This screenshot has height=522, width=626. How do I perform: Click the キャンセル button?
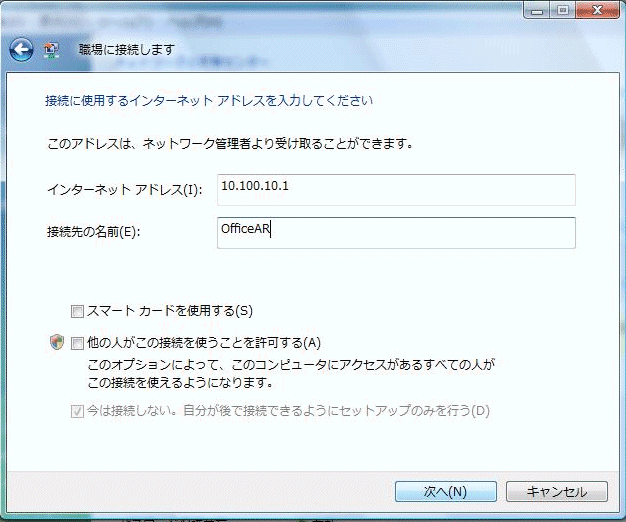pos(557,491)
